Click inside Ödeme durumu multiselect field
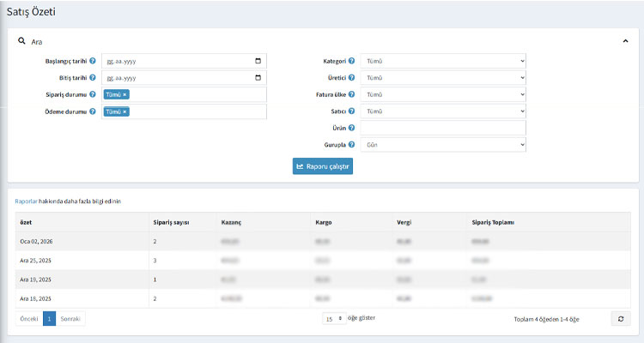Image resolution: width=644 pixels, height=343 pixels. point(184,111)
